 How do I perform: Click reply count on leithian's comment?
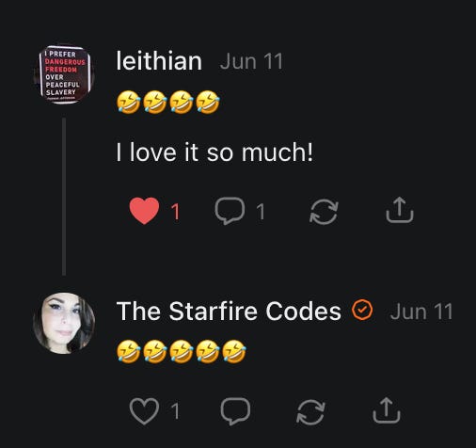pyautogui.click(x=261, y=212)
